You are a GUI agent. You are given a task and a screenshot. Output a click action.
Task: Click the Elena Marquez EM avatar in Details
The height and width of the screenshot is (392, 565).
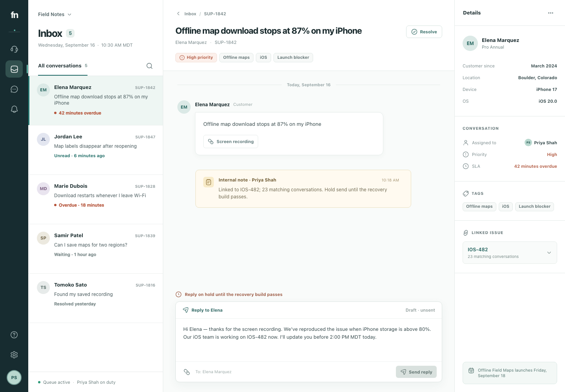pyautogui.click(x=470, y=44)
